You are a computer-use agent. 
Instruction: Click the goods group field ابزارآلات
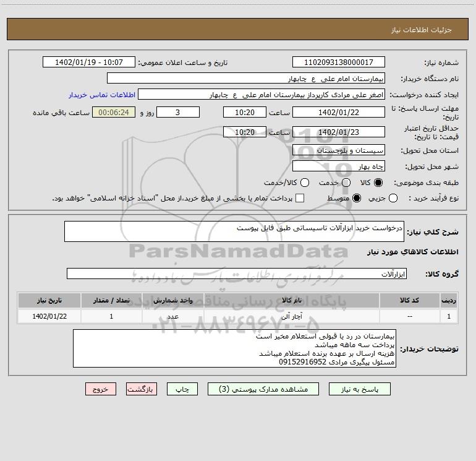tap(237, 274)
